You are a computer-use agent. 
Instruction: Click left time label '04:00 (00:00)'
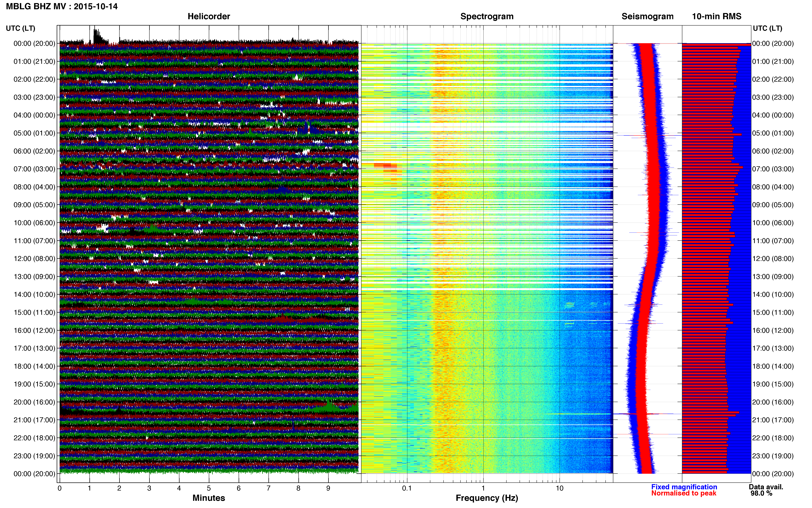tap(34, 115)
